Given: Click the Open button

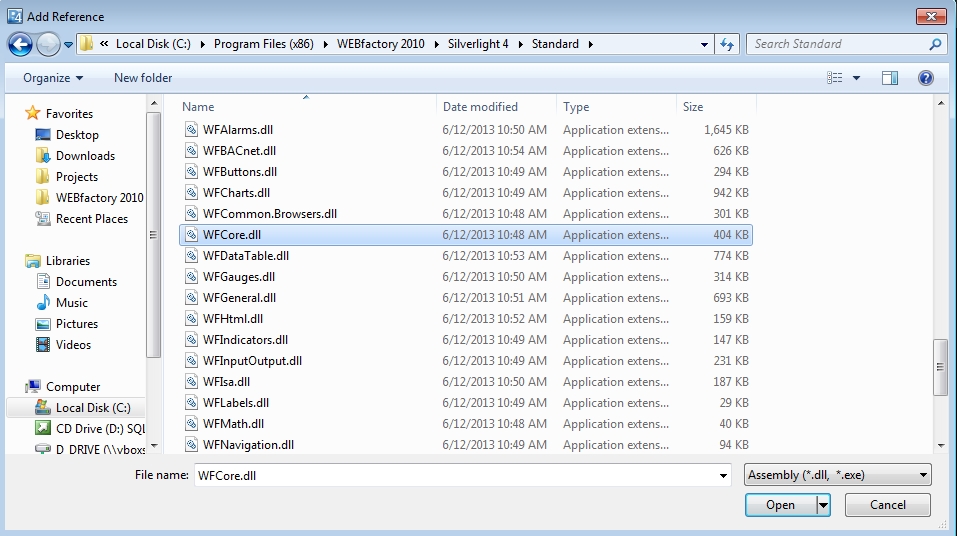Looking at the screenshot, I should tap(781, 505).
